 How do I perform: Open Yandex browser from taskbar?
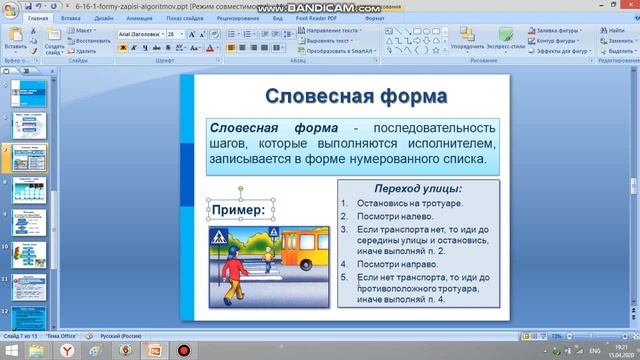click(67, 351)
